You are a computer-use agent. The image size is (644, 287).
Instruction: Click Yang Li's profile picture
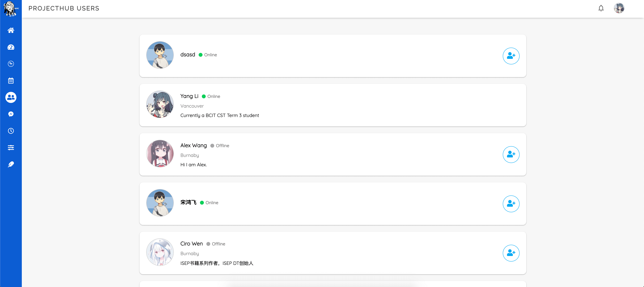[x=160, y=104]
